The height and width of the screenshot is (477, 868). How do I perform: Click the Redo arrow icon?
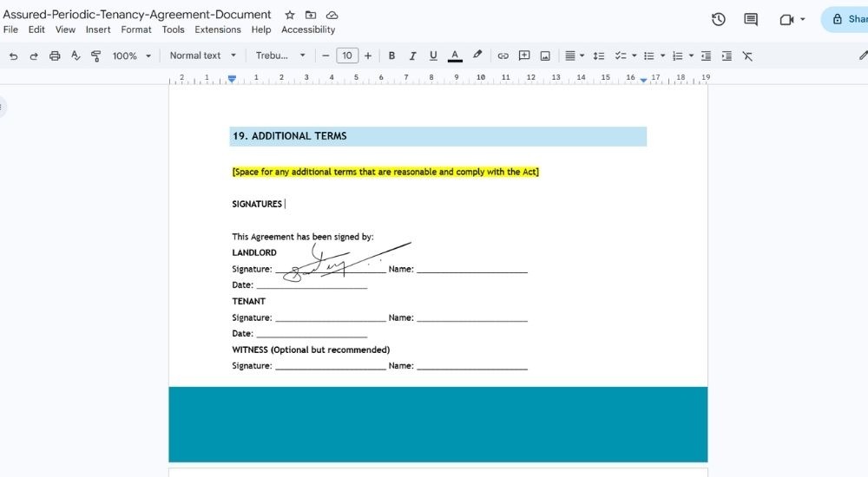[34, 56]
